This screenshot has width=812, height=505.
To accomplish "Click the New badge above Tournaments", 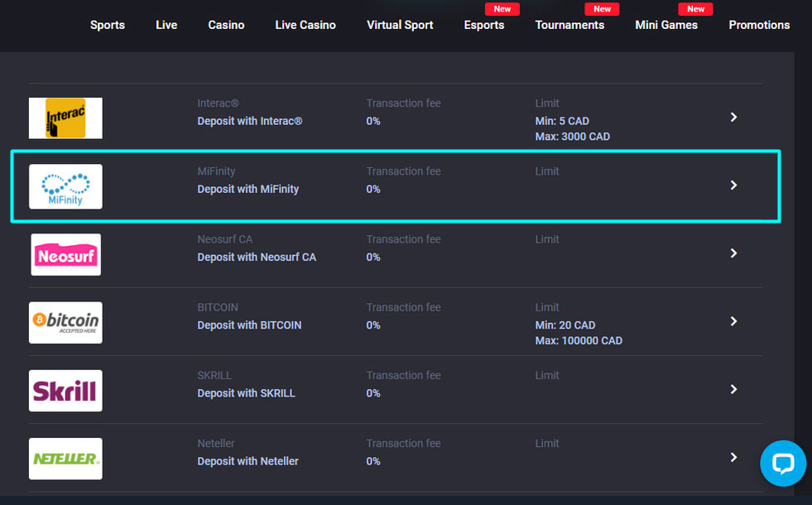I will (602, 9).
